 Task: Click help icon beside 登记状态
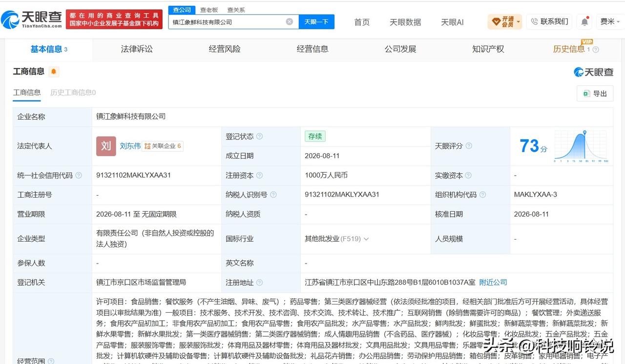[x=259, y=137]
